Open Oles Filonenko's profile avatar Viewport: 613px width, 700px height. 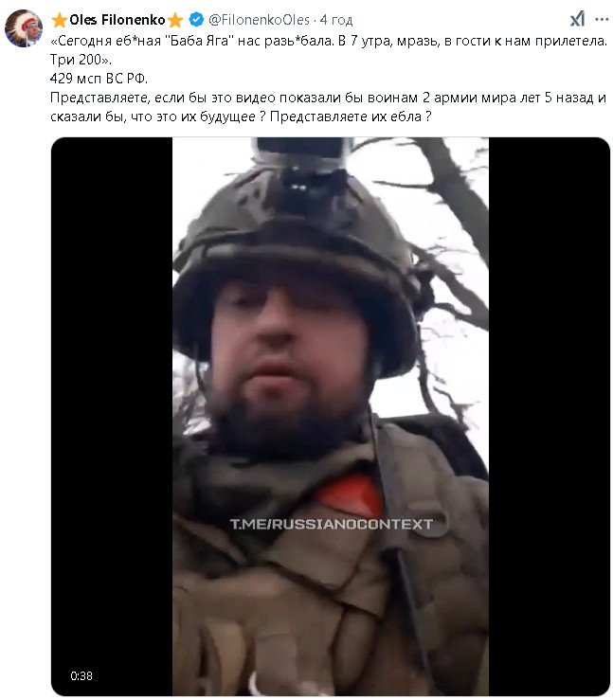24,28
